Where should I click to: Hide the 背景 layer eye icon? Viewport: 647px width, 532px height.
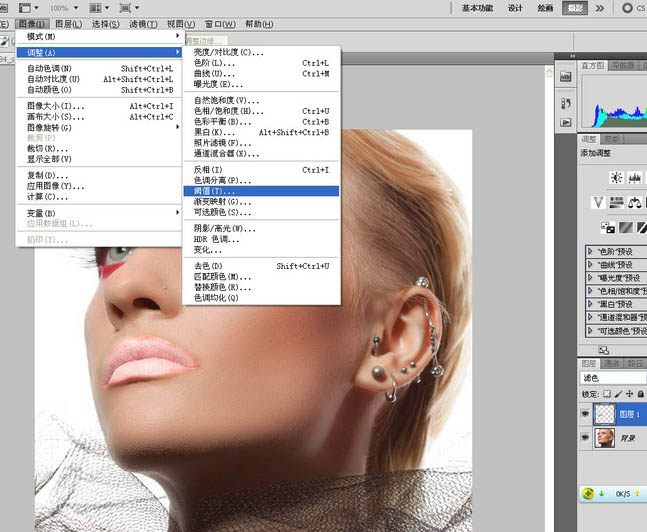pyautogui.click(x=585, y=437)
